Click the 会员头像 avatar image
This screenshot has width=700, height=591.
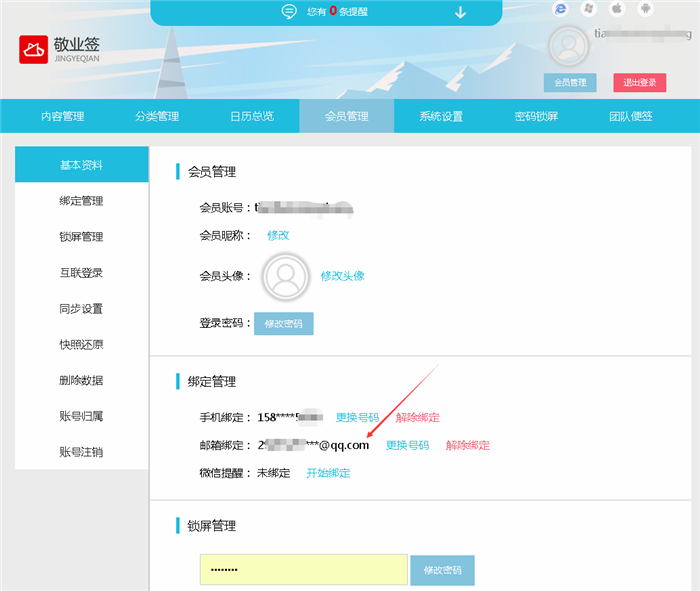[x=285, y=276]
